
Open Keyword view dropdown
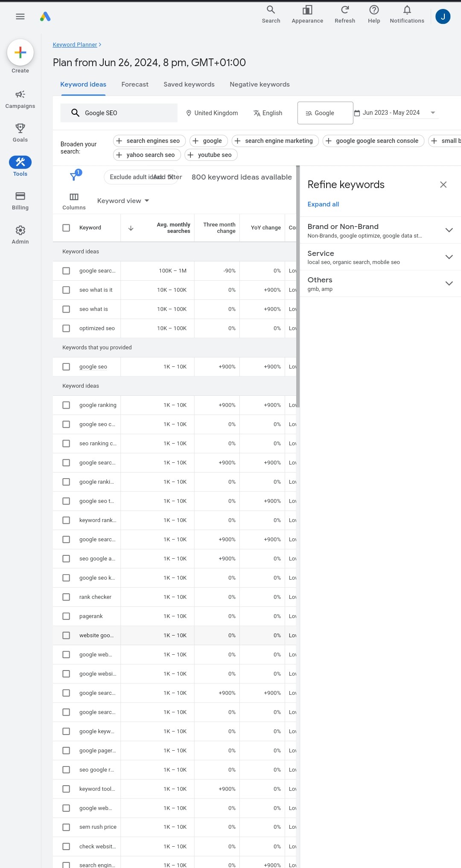click(x=123, y=201)
